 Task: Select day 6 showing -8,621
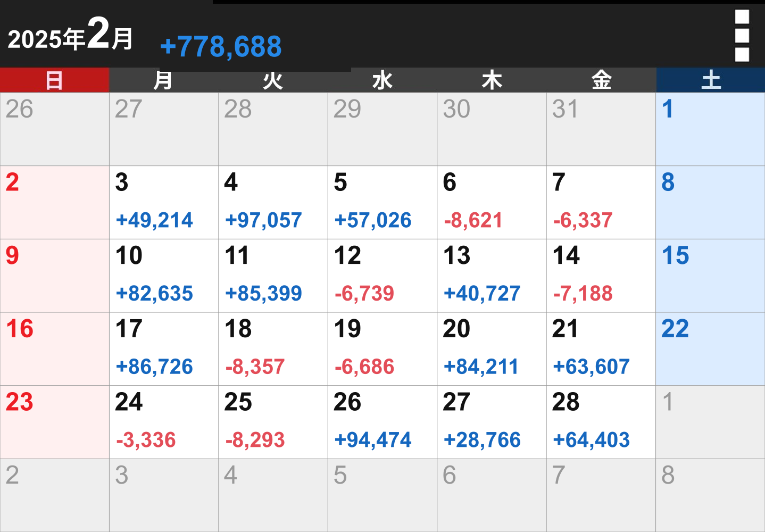[492, 203]
